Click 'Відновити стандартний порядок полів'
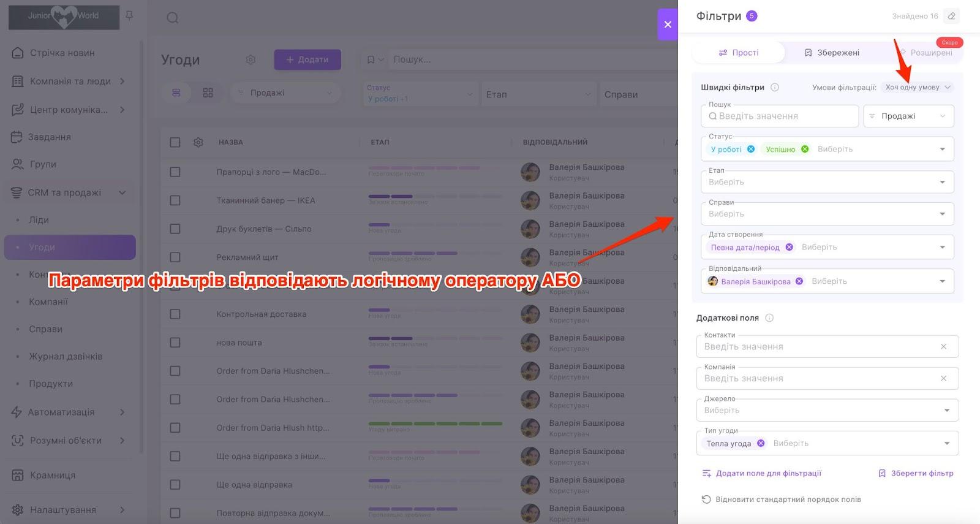 pyautogui.click(x=782, y=499)
